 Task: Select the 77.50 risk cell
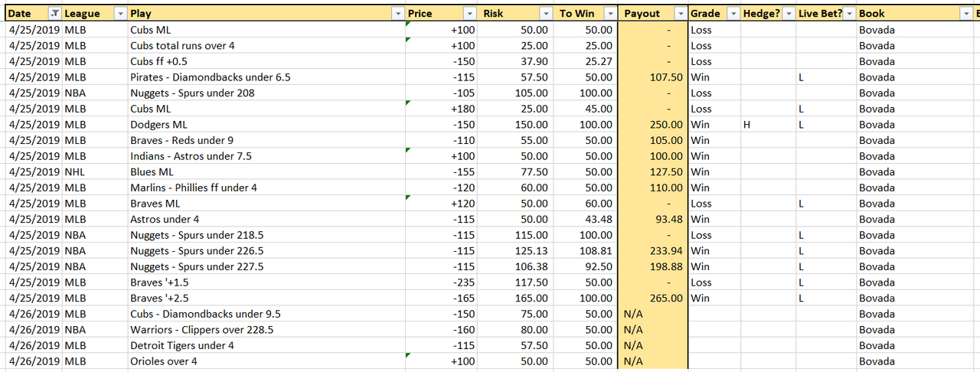(514, 172)
